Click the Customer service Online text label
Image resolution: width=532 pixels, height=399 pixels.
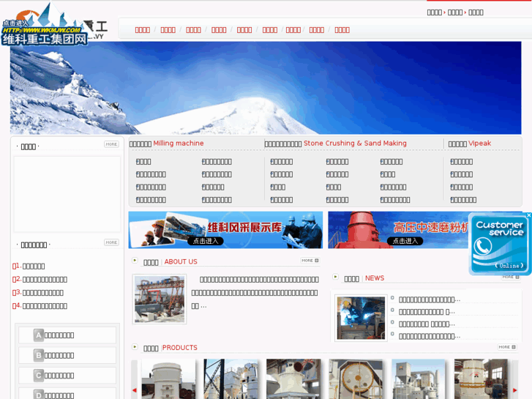click(x=509, y=266)
